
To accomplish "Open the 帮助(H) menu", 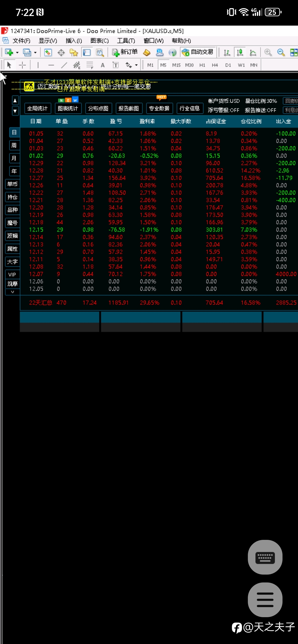I will click(x=181, y=41).
